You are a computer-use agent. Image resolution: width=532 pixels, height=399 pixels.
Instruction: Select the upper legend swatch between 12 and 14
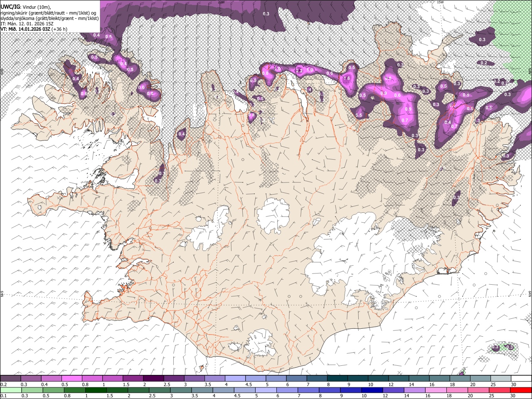click(398, 378)
